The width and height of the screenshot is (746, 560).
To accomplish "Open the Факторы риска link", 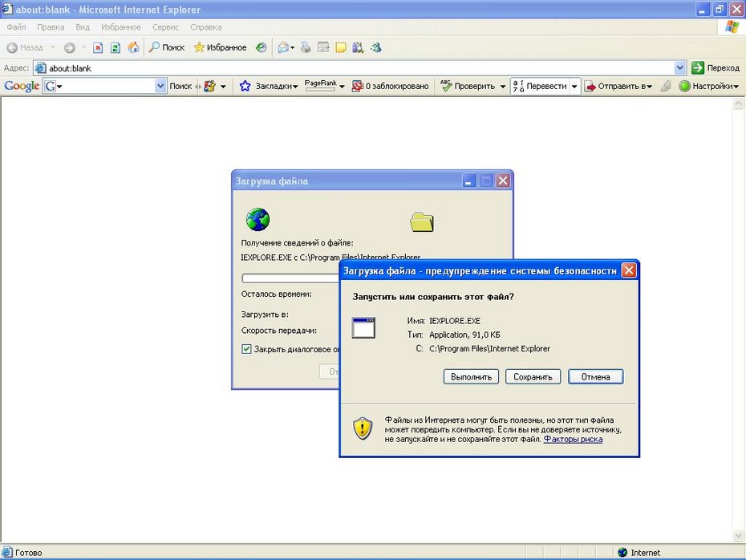I will (x=573, y=439).
